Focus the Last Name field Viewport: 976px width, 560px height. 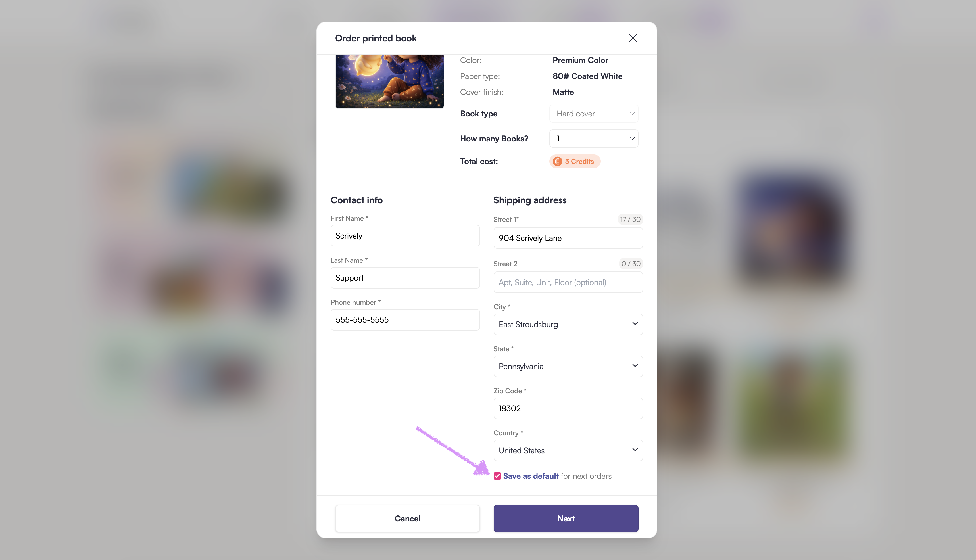click(405, 278)
